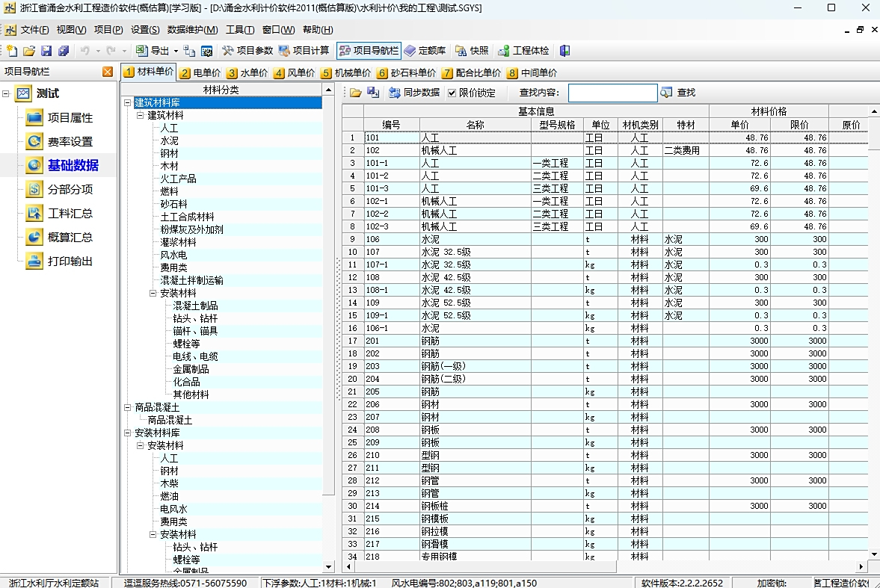Click the 同步数据 button
Image resolution: width=880 pixels, height=588 pixels.
pyautogui.click(x=414, y=93)
